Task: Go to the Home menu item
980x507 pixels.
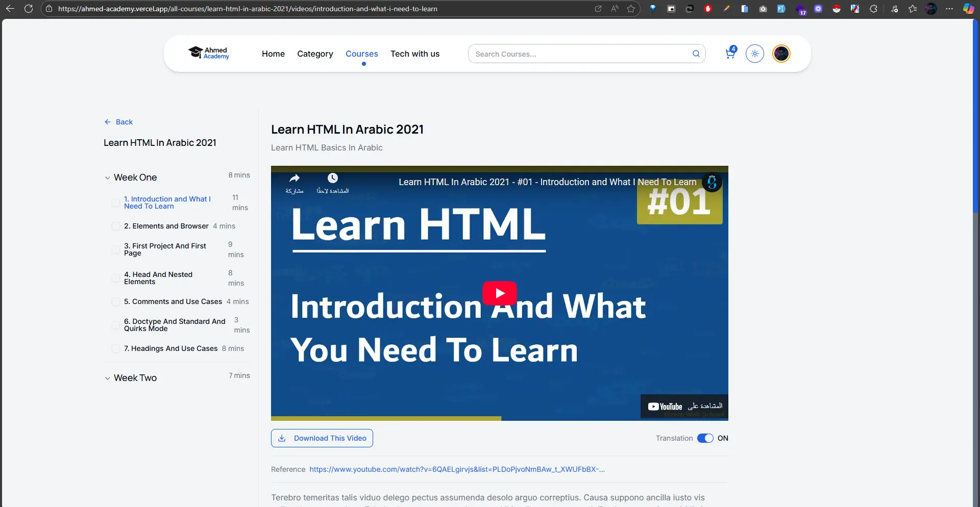Action: point(273,54)
